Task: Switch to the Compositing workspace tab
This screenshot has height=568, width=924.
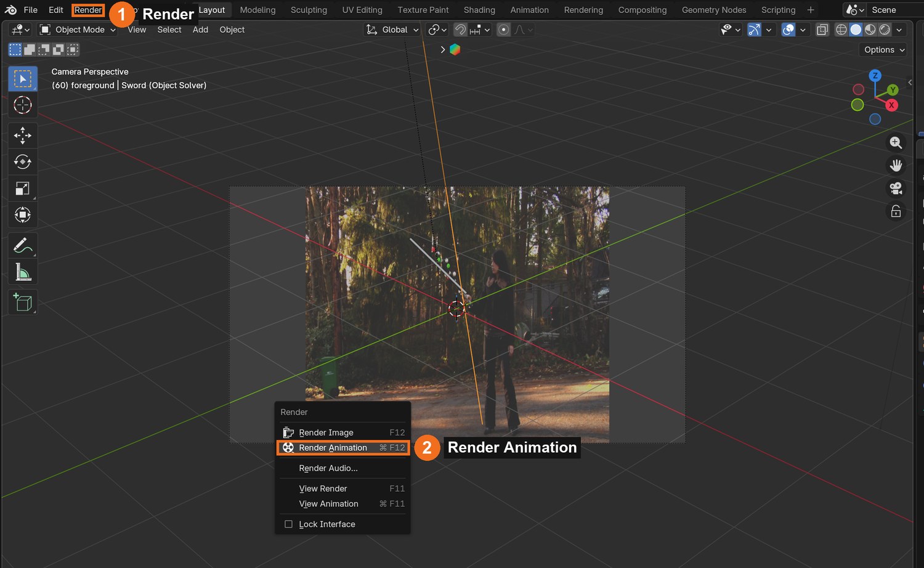Action: pos(642,10)
